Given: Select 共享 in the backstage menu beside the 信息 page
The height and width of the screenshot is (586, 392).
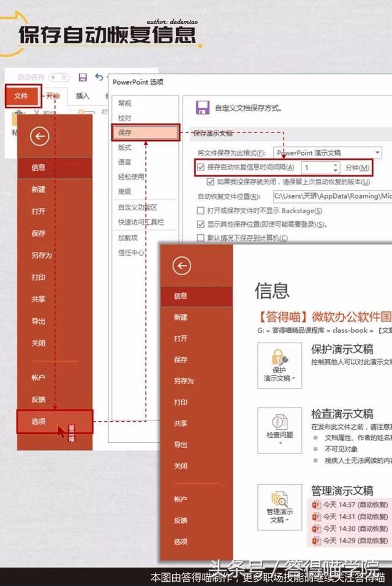Looking at the screenshot, I should (180, 424).
